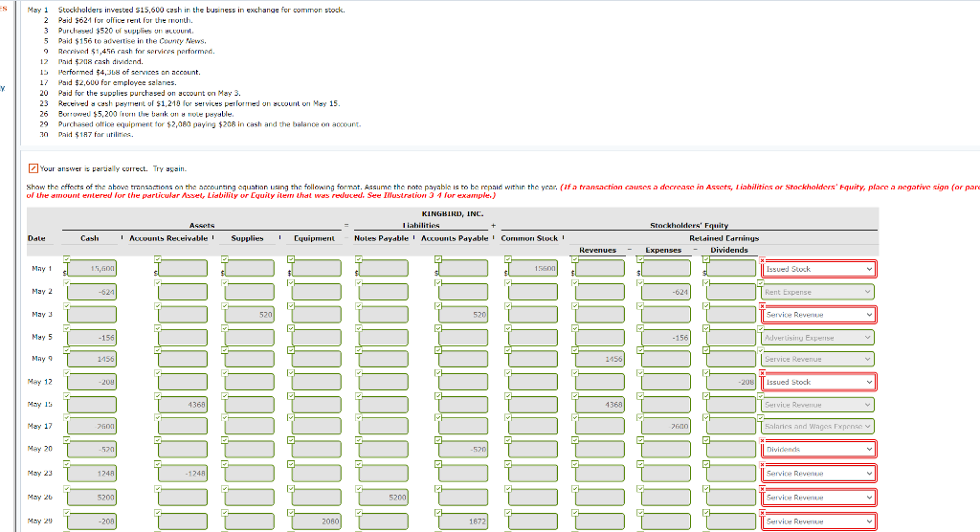Click the partially correct pencil icon
The width and height of the screenshot is (980, 532).
(x=33, y=168)
